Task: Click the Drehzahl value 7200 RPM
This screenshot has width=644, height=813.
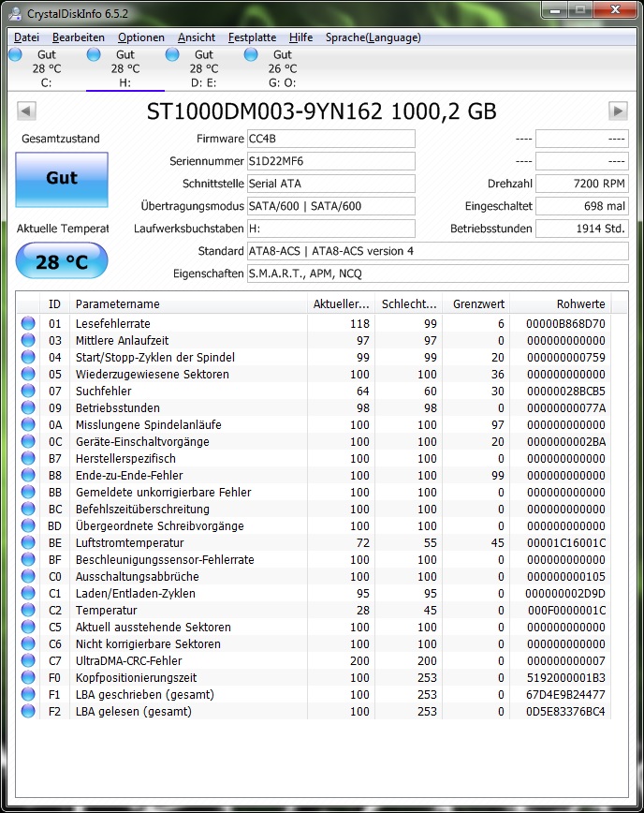Action: [582, 184]
